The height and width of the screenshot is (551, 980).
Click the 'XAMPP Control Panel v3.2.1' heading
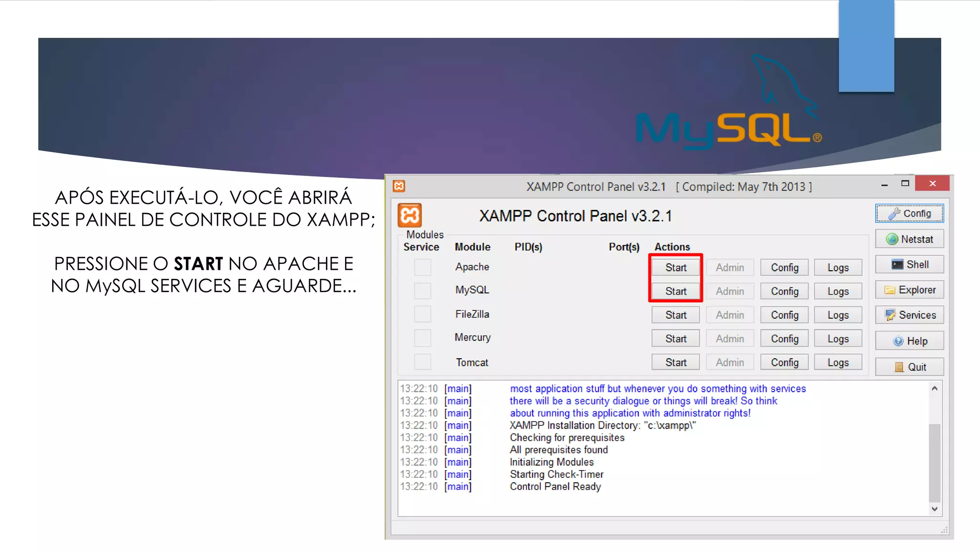point(576,216)
